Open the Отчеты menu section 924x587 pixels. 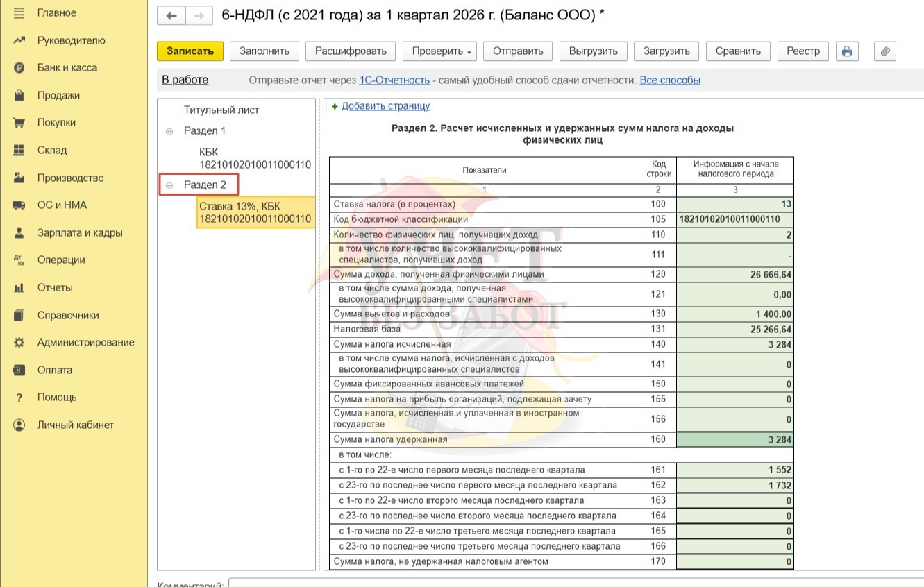(x=55, y=288)
